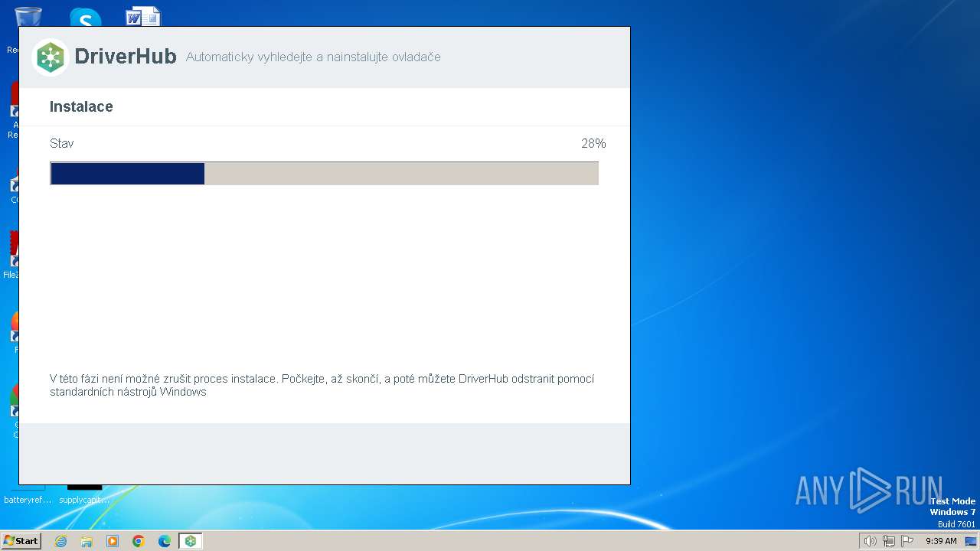Click the 28% progress value
This screenshot has height=551, width=980.
593,143
